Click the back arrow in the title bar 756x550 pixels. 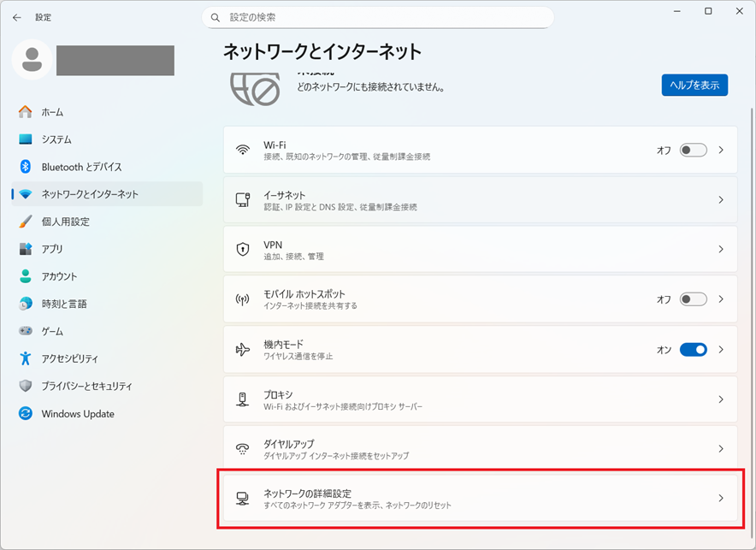tap(17, 17)
